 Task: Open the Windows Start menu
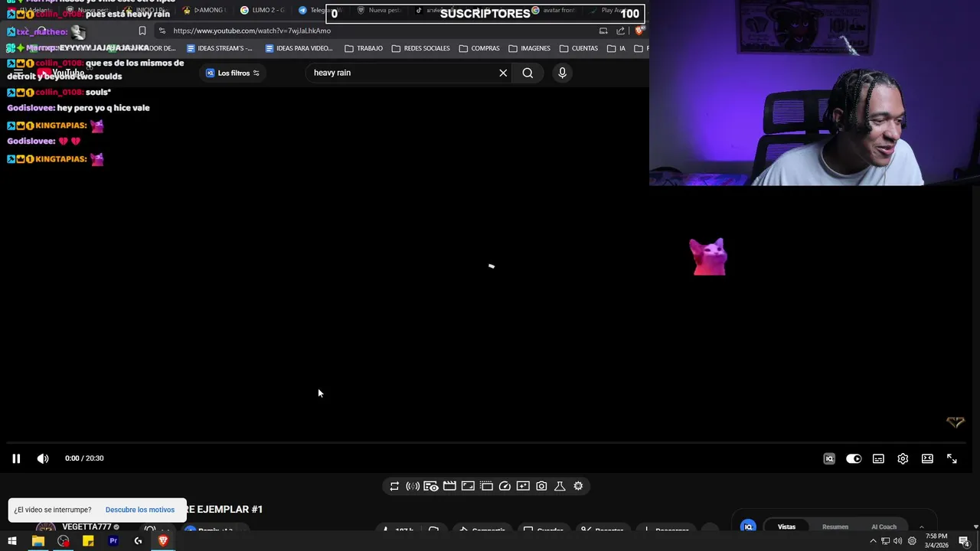[12, 541]
